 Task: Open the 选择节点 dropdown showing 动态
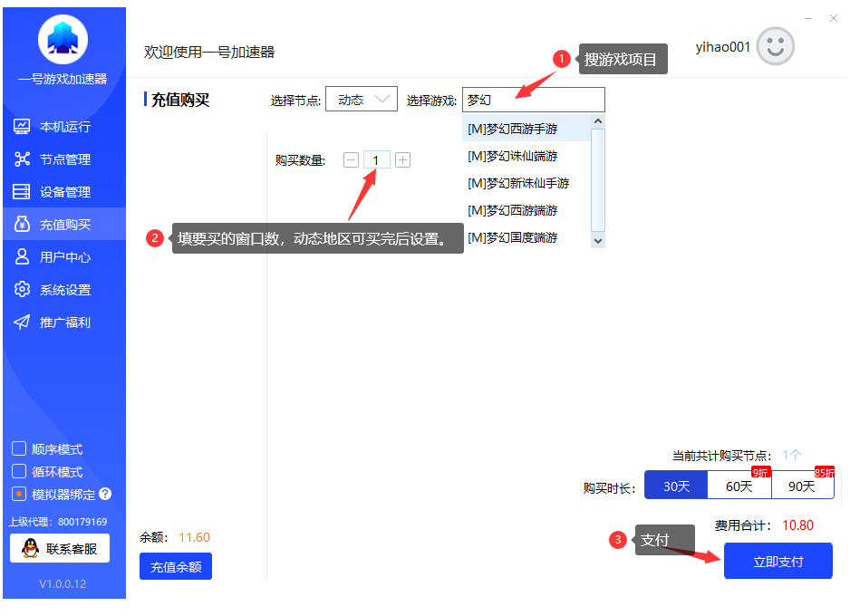coord(362,99)
